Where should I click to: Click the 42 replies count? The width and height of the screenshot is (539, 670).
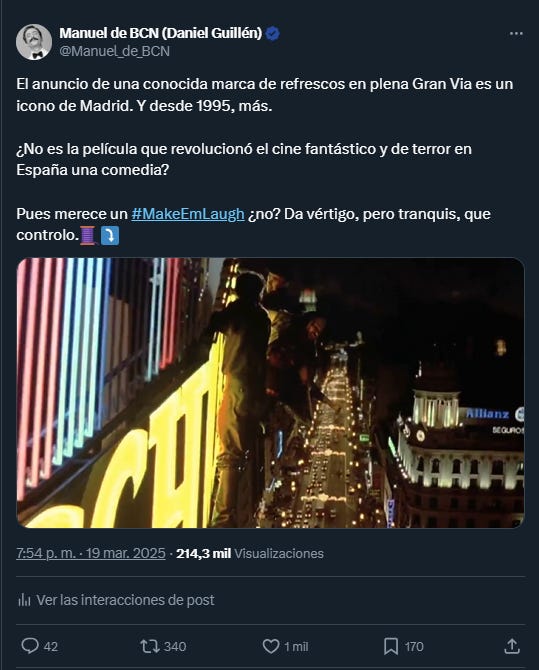[50, 646]
